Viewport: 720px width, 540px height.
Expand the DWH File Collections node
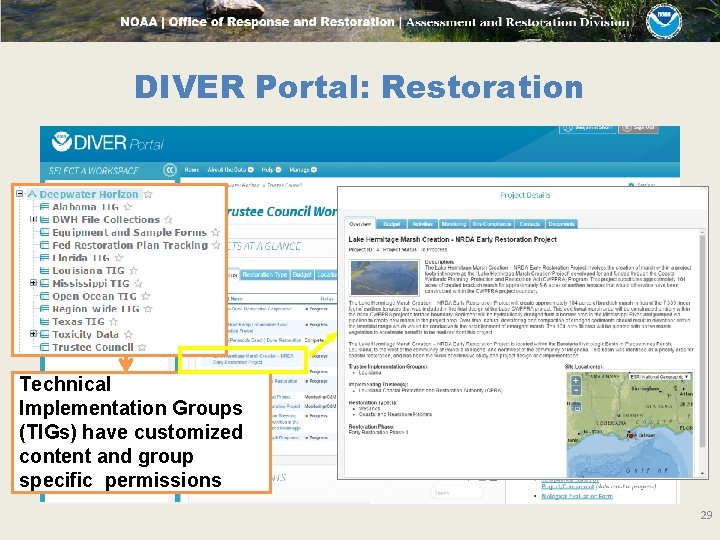[33, 219]
